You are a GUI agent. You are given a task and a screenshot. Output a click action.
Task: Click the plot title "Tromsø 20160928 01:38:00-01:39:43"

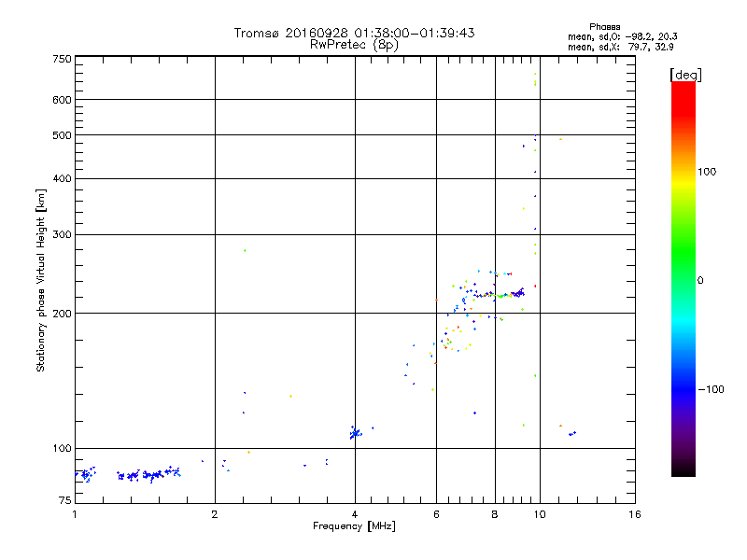[x=354, y=33]
